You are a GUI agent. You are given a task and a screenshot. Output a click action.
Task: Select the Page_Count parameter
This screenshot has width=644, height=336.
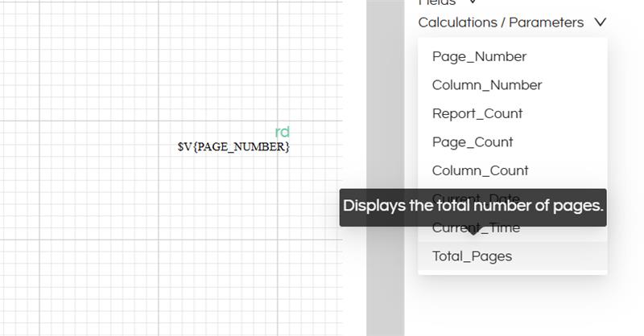tap(472, 142)
